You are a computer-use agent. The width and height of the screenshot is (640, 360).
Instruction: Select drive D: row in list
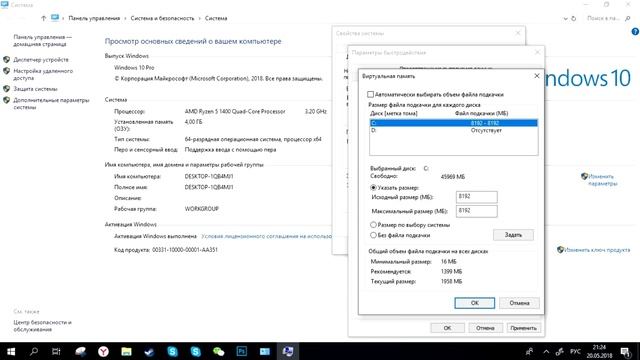pos(453,131)
